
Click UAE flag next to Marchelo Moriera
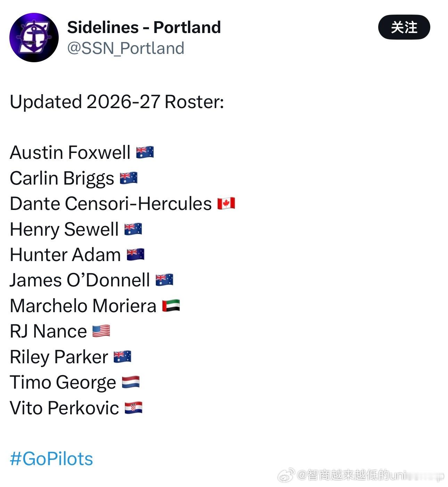pyautogui.click(x=171, y=306)
